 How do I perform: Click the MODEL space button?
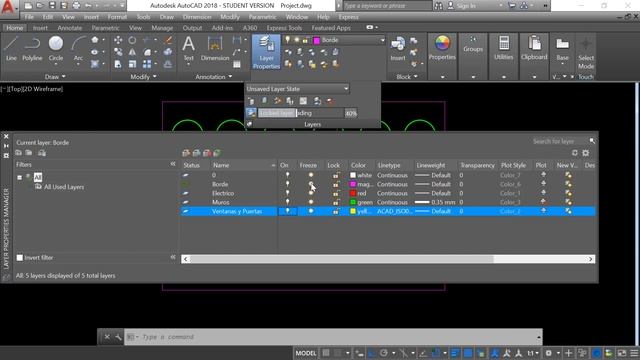[x=306, y=353]
